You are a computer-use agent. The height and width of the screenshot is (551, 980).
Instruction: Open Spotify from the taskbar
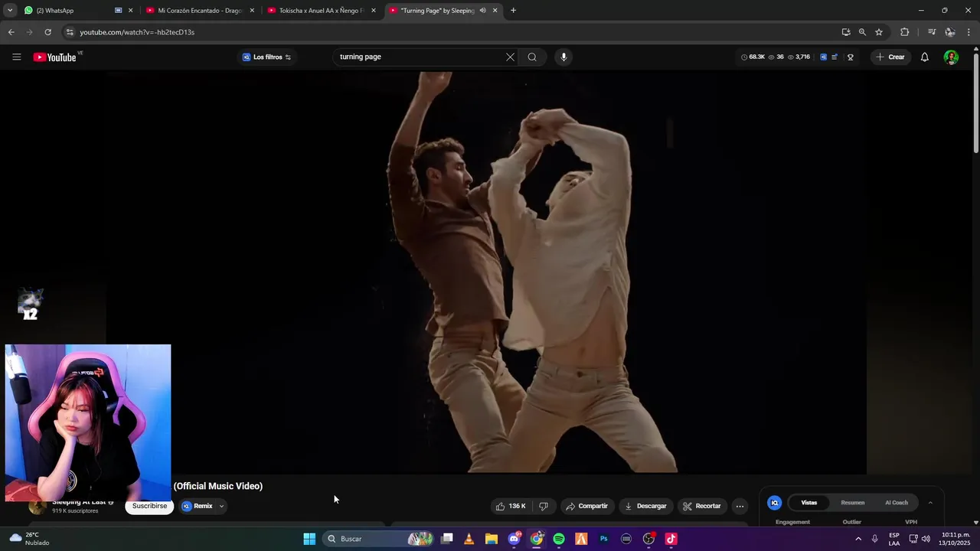pos(559,539)
